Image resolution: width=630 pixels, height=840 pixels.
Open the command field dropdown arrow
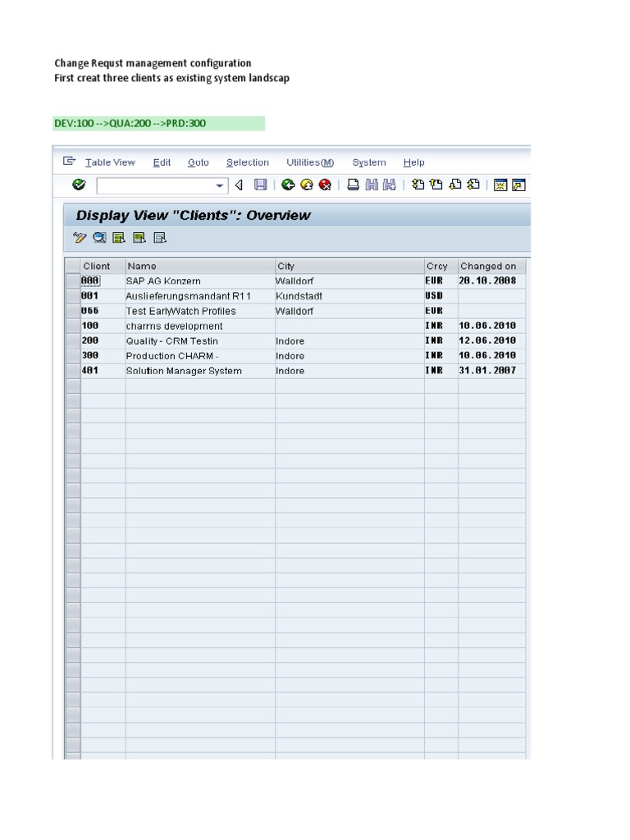tap(220, 186)
